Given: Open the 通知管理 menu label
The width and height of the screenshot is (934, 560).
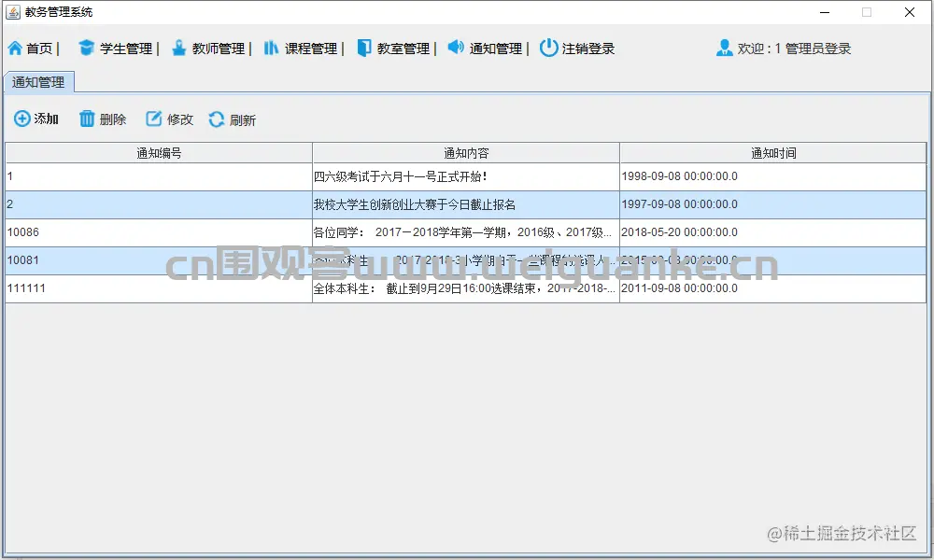Looking at the screenshot, I should coord(496,49).
